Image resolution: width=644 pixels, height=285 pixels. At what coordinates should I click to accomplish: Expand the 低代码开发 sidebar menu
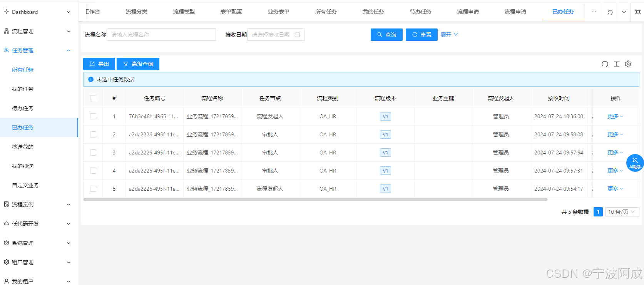pos(69,224)
